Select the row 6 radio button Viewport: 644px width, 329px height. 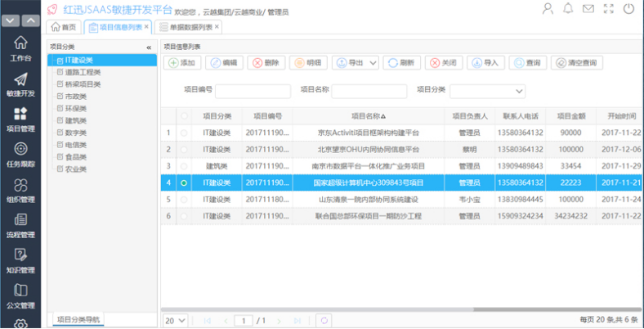click(184, 216)
